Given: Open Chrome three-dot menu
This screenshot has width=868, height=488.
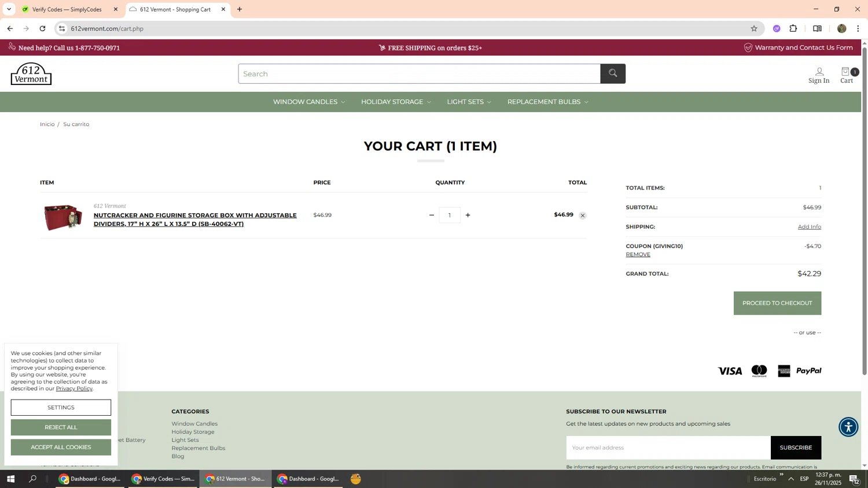Looking at the screenshot, I should pyautogui.click(x=858, y=28).
